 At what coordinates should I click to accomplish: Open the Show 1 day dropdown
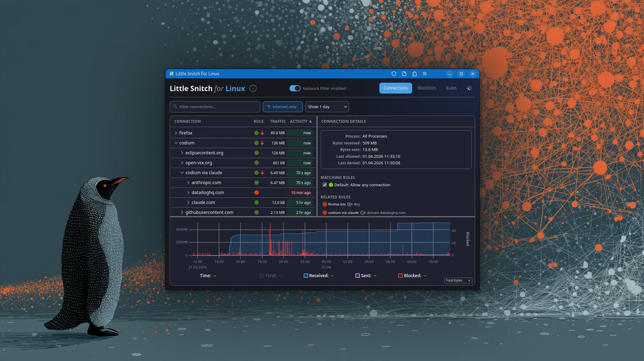(x=327, y=107)
